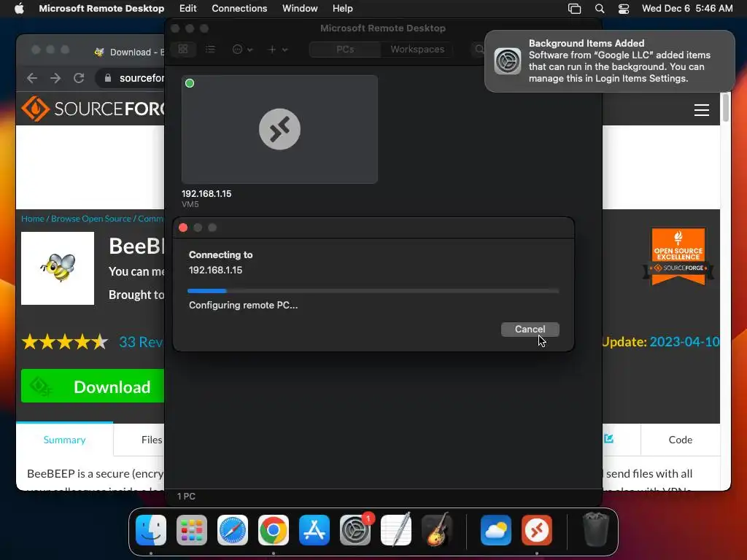Screen dimensions: 747x560
Task: Click the 33 Reviews link
Action: (x=141, y=341)
